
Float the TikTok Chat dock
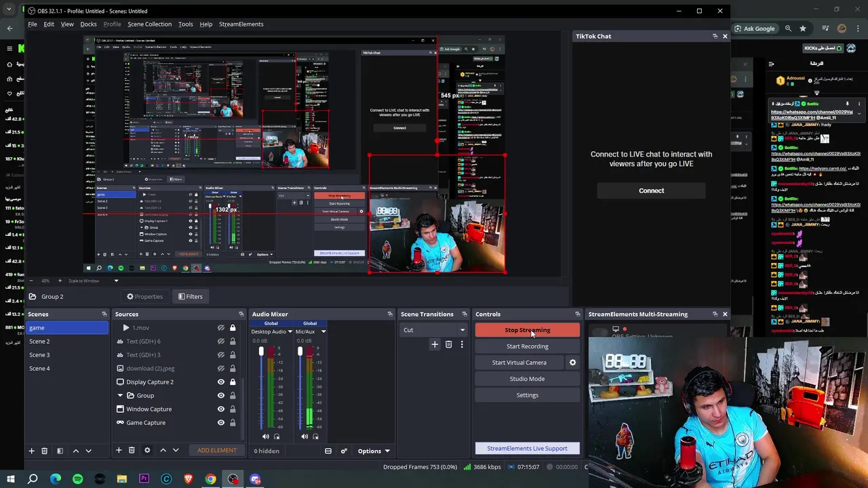pyautogui.click(x=715, y=36)
